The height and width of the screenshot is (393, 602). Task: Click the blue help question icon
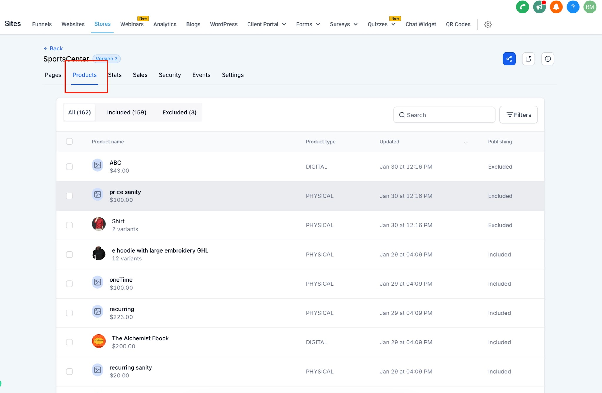573,7
